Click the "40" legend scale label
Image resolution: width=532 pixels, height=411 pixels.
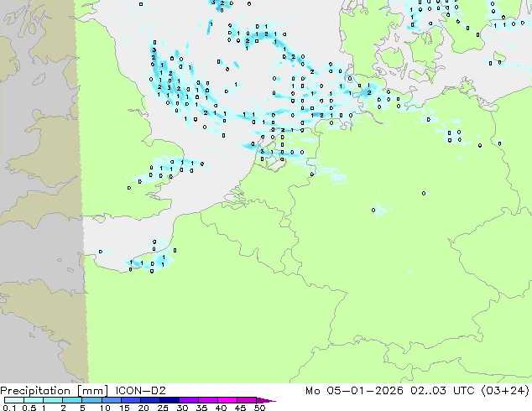(x=221, y=408)
